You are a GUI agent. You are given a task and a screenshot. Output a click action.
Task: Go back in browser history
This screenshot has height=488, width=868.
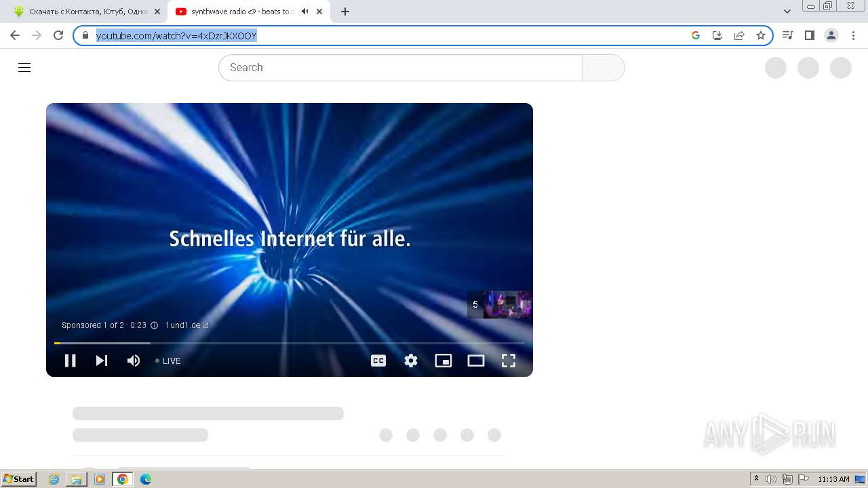[15, 35]
